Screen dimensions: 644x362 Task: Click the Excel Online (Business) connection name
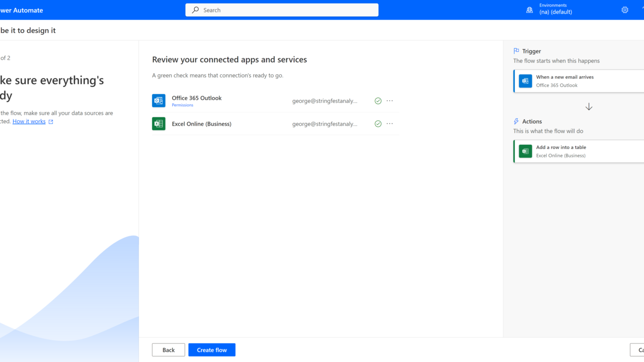(202, 124)
